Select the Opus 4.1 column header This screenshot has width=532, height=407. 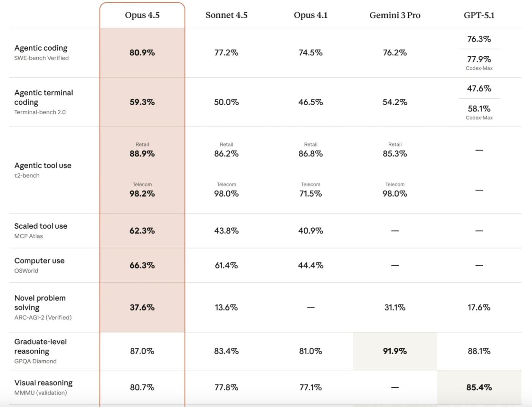pos(310,15)
